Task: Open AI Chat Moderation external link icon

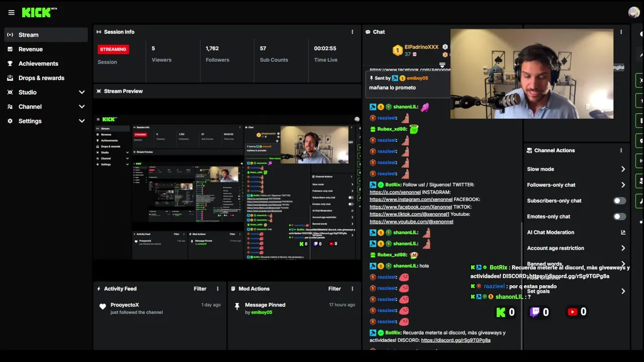Action: click(623, 232)
